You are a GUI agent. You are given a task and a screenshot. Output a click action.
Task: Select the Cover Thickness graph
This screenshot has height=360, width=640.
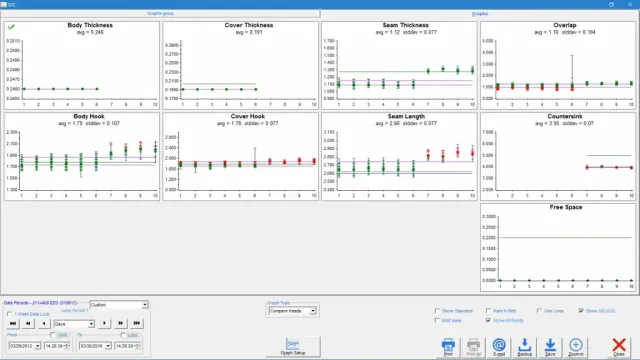tap(240, 65)
